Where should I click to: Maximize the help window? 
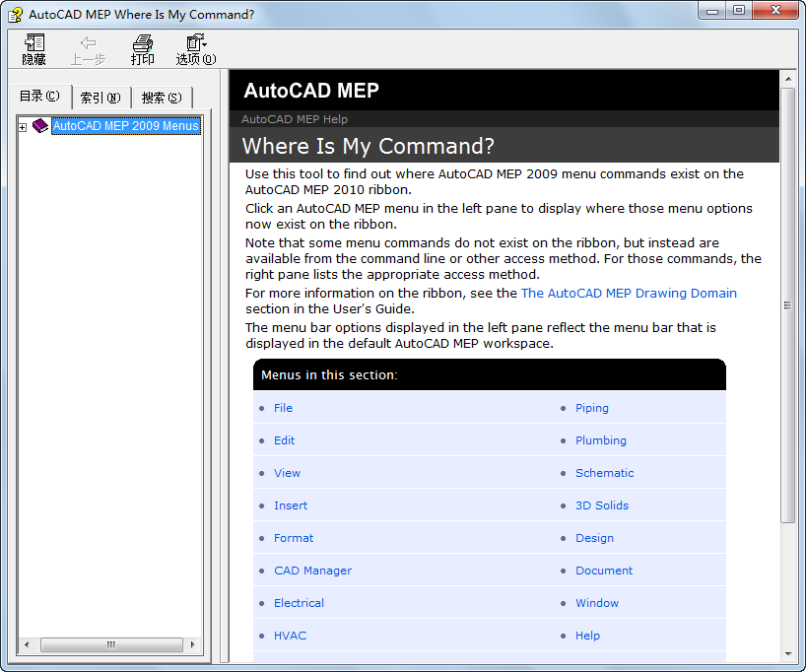click(739, 11)
